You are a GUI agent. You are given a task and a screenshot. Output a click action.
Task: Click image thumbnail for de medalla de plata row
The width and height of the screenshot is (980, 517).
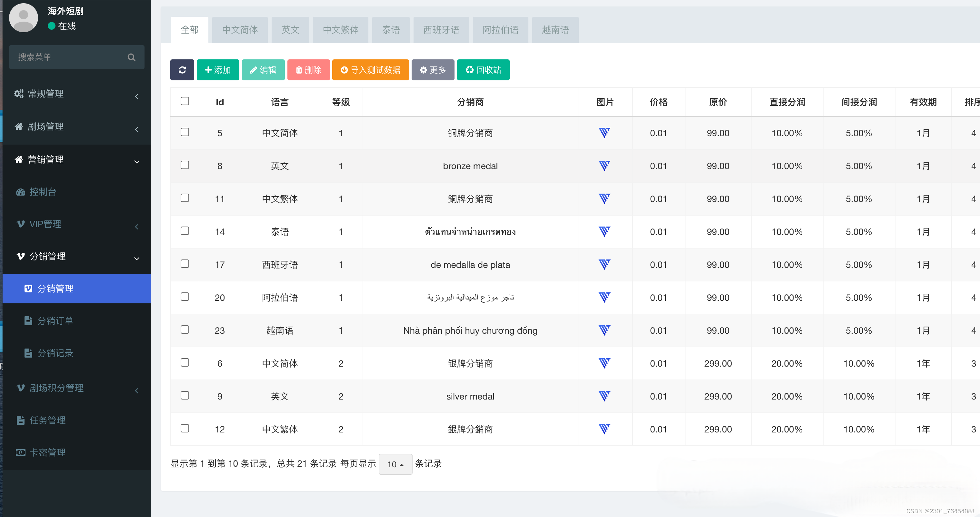click(x=605, y=265)
